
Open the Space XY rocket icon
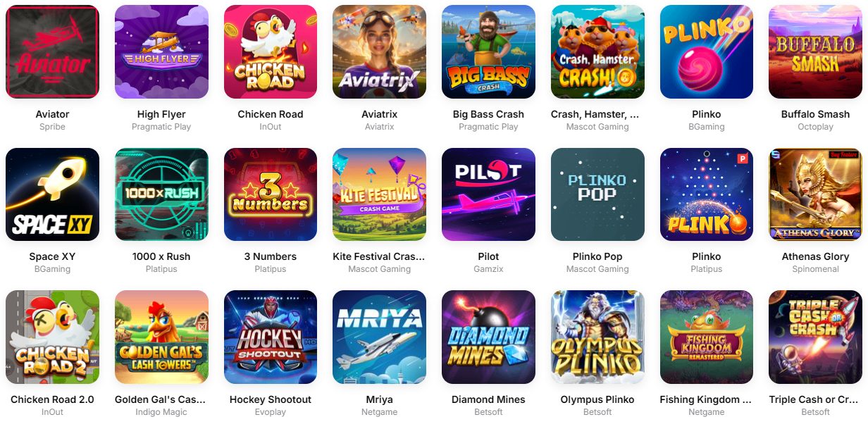[52, 194]
